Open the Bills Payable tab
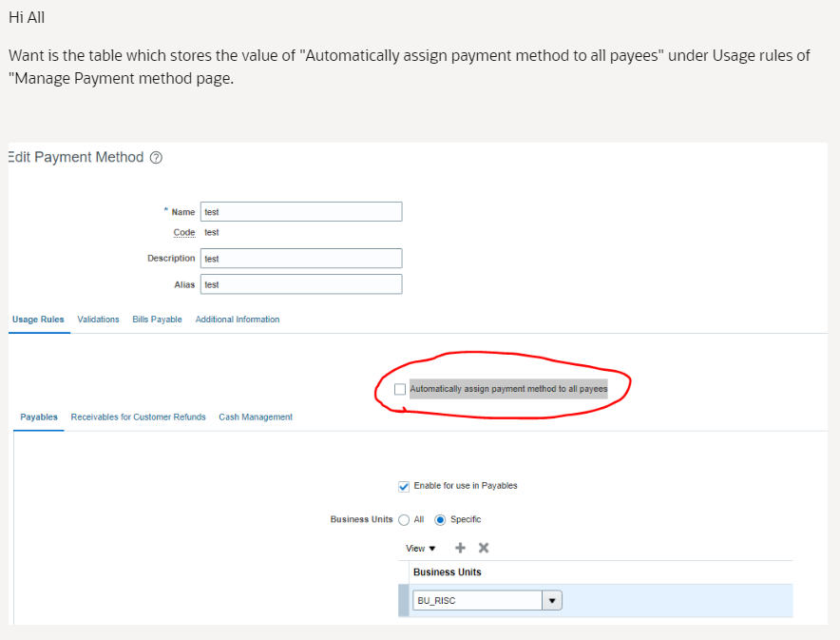840x640 pixels. click(x=157, y=320)
